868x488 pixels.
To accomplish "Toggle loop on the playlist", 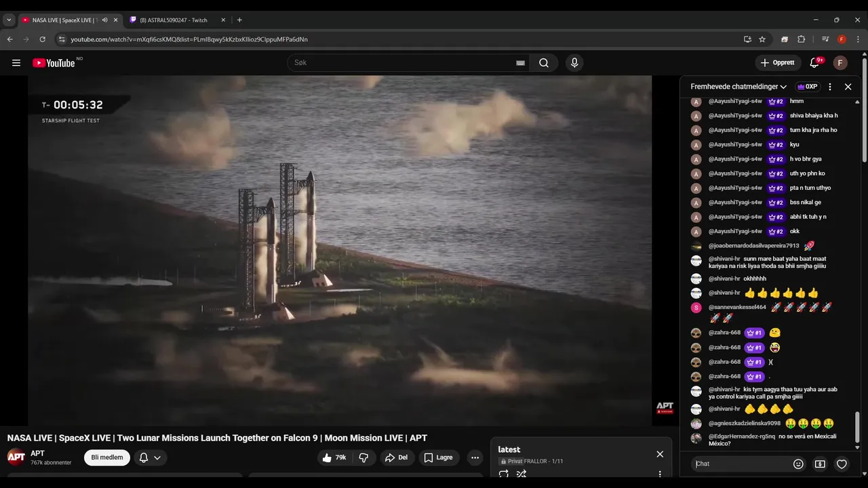I will coord(503,474).
